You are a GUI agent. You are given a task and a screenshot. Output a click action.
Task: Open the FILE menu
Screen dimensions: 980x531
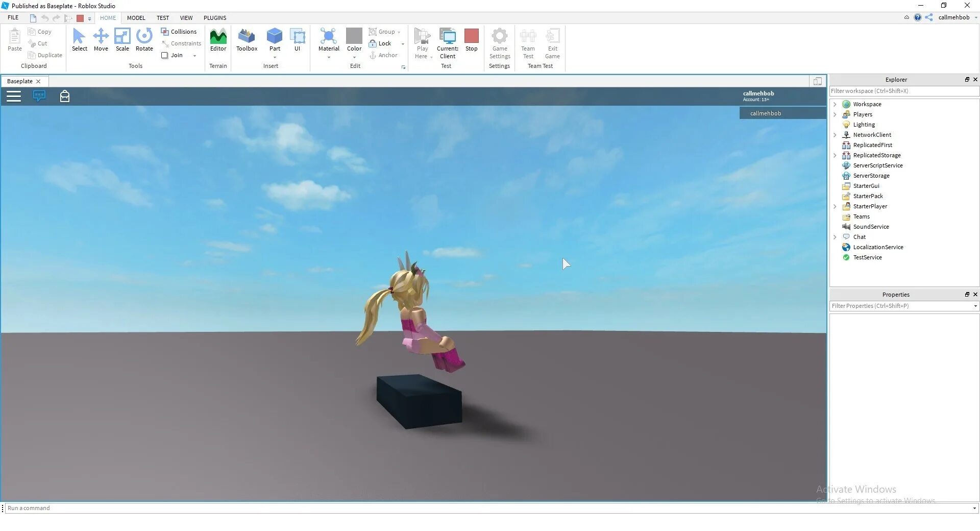point(13,18)
